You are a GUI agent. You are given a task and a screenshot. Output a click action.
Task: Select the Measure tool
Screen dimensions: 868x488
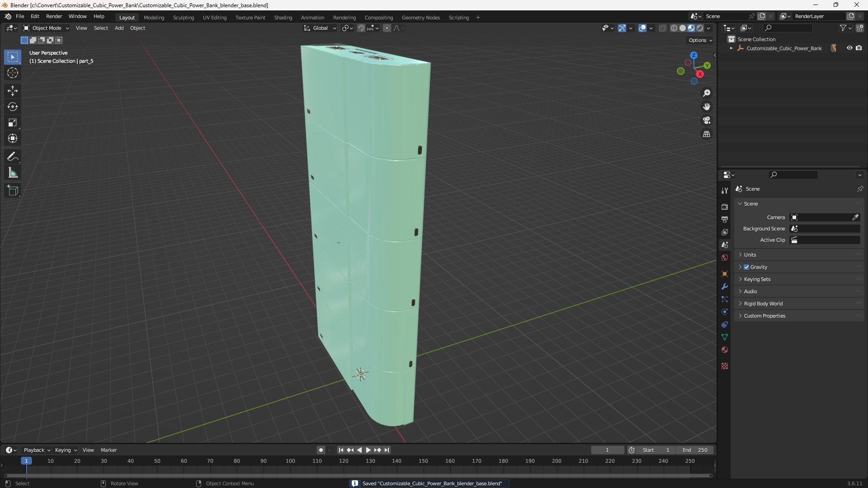click(x=13, y=173)
